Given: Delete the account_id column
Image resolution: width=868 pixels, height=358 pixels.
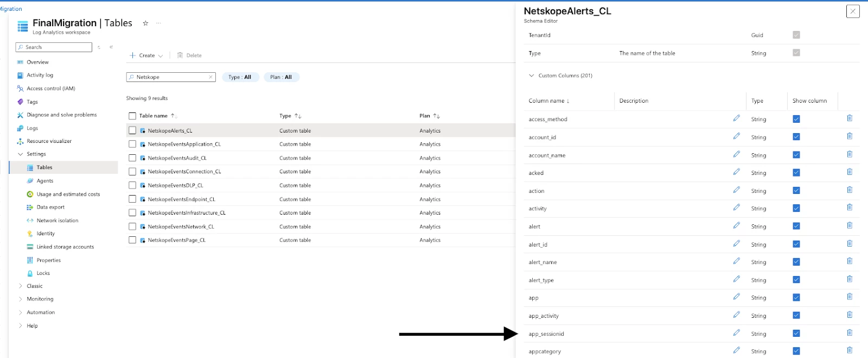Looking at the screenshot, I should (x=850, y=136).
